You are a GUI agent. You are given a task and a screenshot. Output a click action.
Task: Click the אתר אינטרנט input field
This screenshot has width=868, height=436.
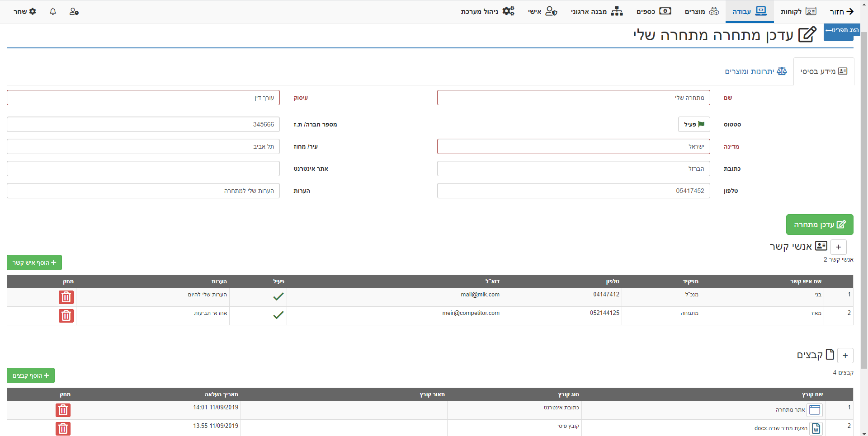pos(143,169)
